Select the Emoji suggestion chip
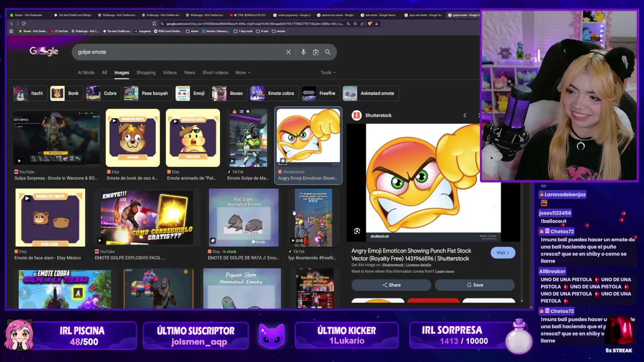 (x=191, y=93)
